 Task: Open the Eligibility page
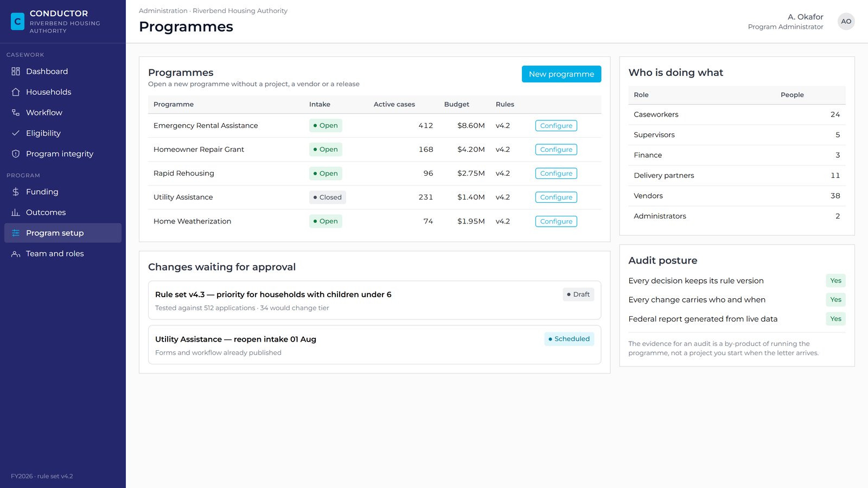point(63,133)
